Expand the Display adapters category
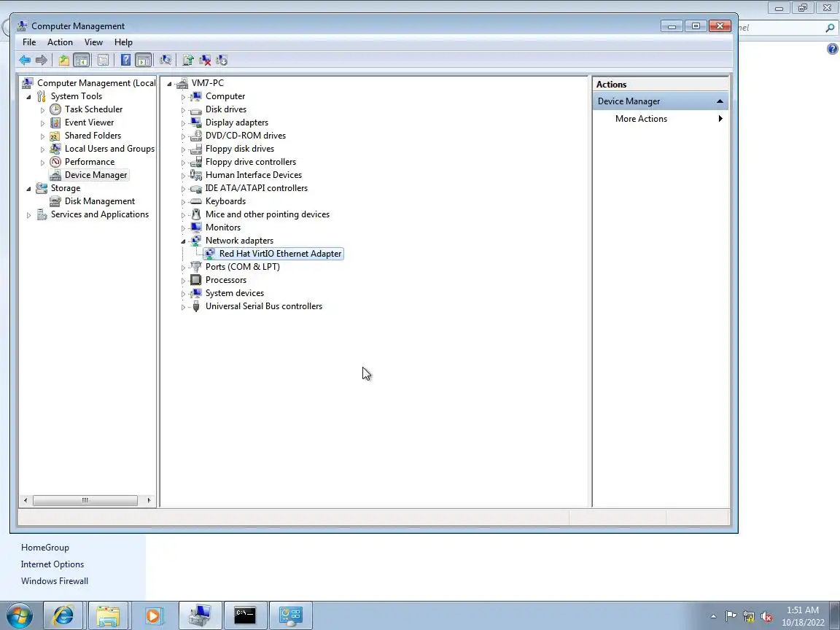Image resolution: width=840 pixels, height=630 pixels. pos(183,123)
